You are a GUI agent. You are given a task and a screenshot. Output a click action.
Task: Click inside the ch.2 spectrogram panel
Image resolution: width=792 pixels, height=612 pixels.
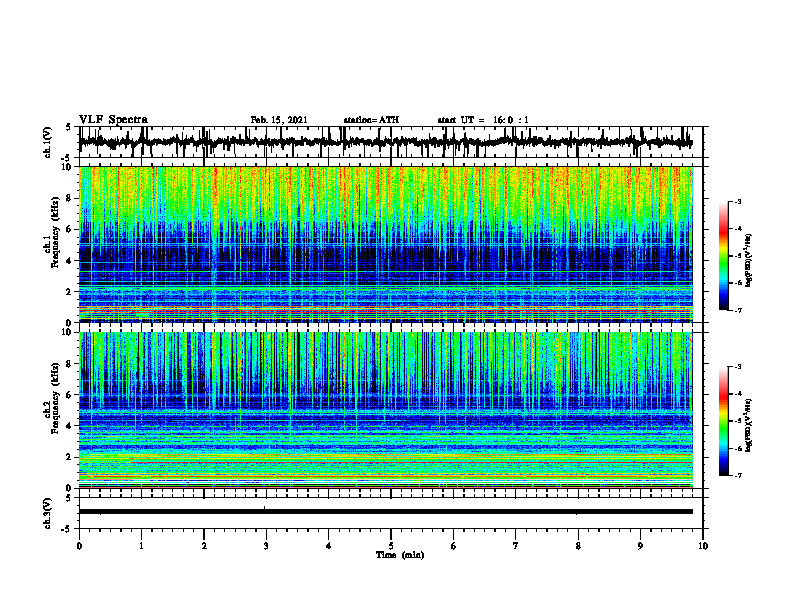coord(386,410)
